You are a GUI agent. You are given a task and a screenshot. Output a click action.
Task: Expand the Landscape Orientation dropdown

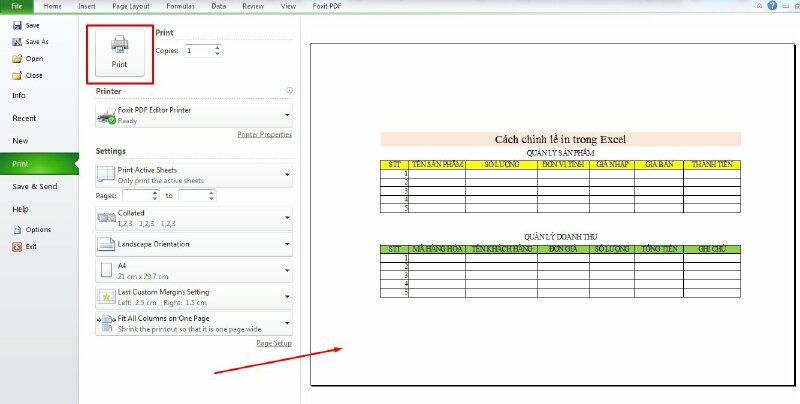[288, 244]
